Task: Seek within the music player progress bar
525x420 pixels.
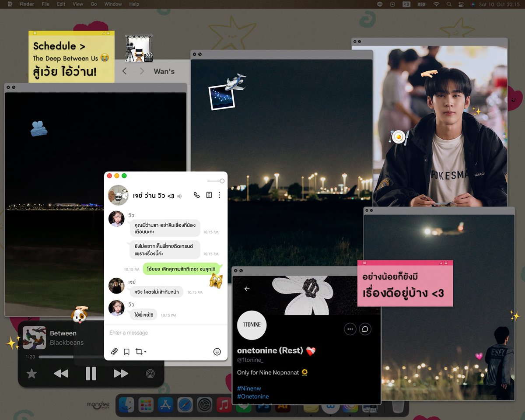Action: click(72, 357)
